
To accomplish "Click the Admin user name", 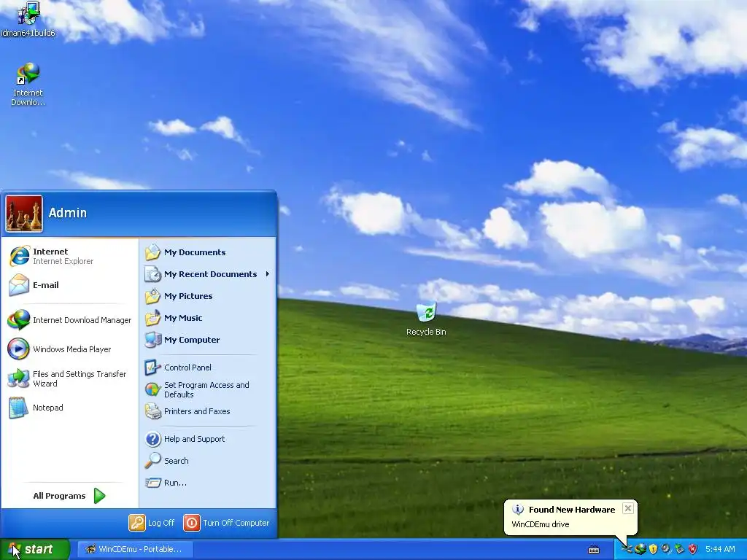I will pyautogui.click(x=68, y=213).
